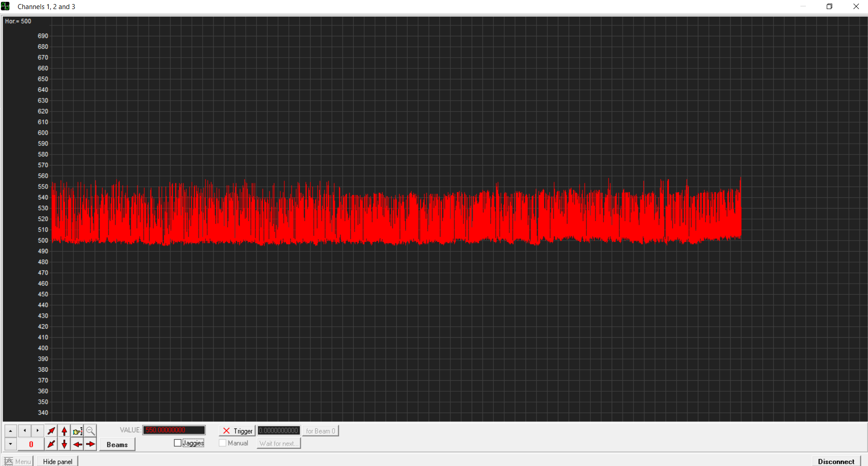Click the red left arrow icon
Image resolution: width=868 pixels, height=466 pixels.
coord(78,444)
